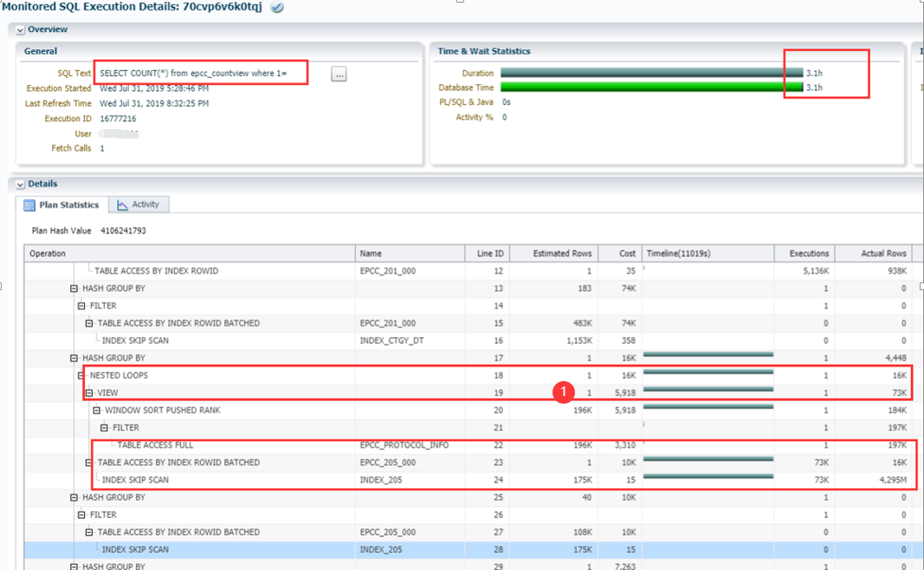The width and height of the screenshot is (924, 570).
Task: Collapse WINDOW SORT PUSHED RANK node
Action: (x=97, y=410)
